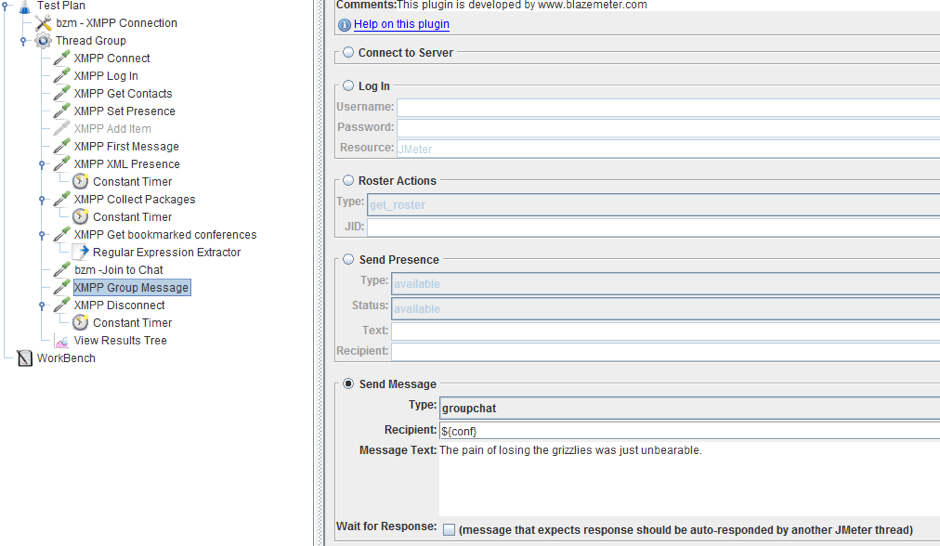
Task: Click the XMPP Get Contacts sampler icon
Action: 62,93
